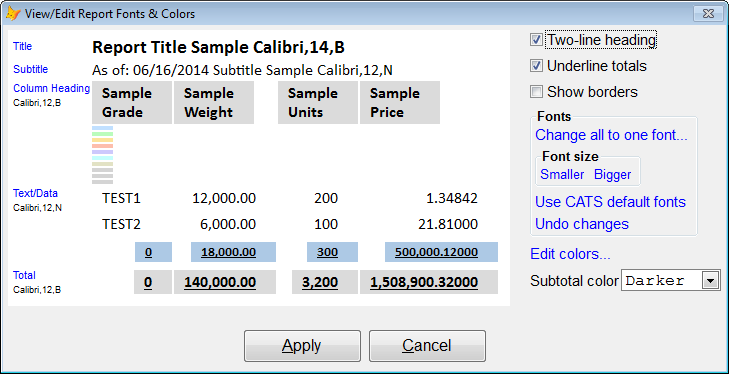
Task: Click the 3,200 total cell
Action: click(325, 282)
